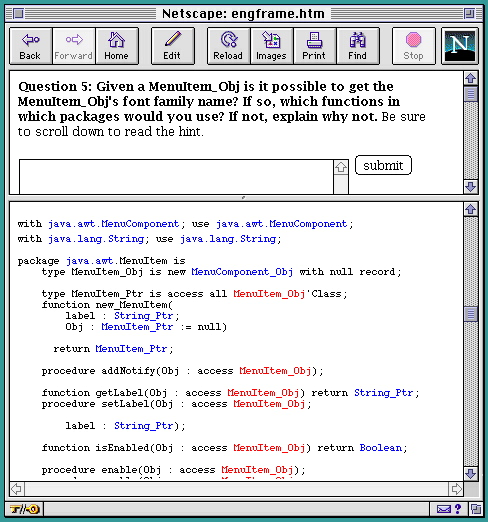
Task: Go back with the Back button
Action: 31,46
